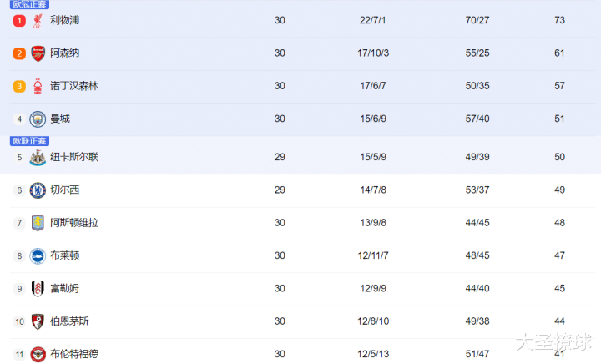The width and height of the screenshot is (601, 364).
Task: Click the Brighton seagull badge
Action: 38,256
